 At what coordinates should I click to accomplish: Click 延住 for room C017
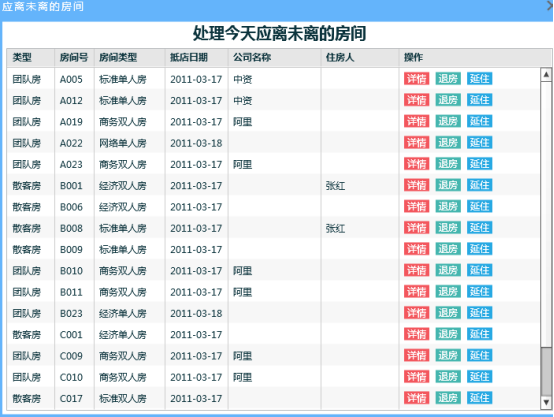[479, 398]
